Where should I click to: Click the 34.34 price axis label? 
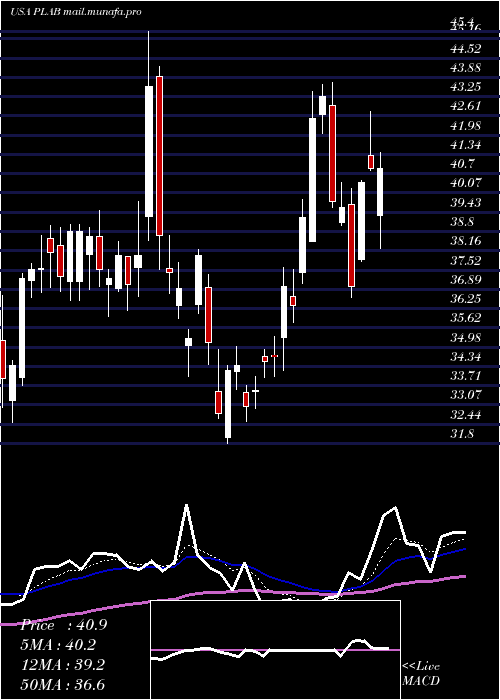(466, 357)
